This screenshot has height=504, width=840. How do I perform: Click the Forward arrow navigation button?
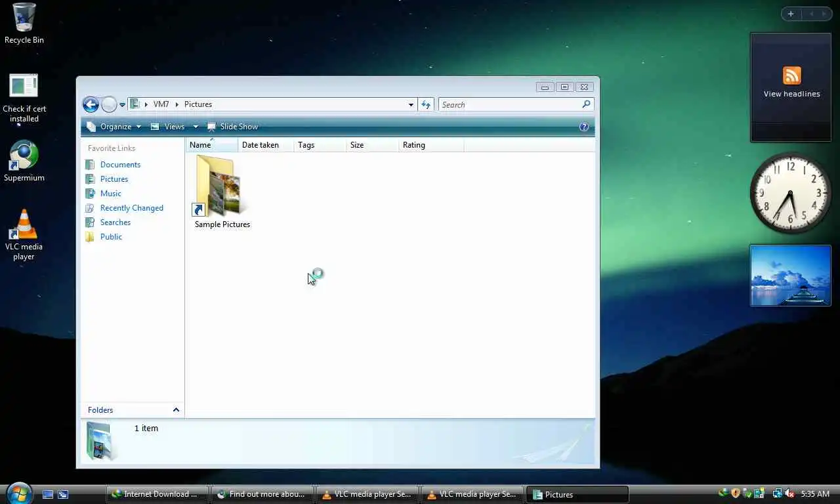(x=109, y=104)
